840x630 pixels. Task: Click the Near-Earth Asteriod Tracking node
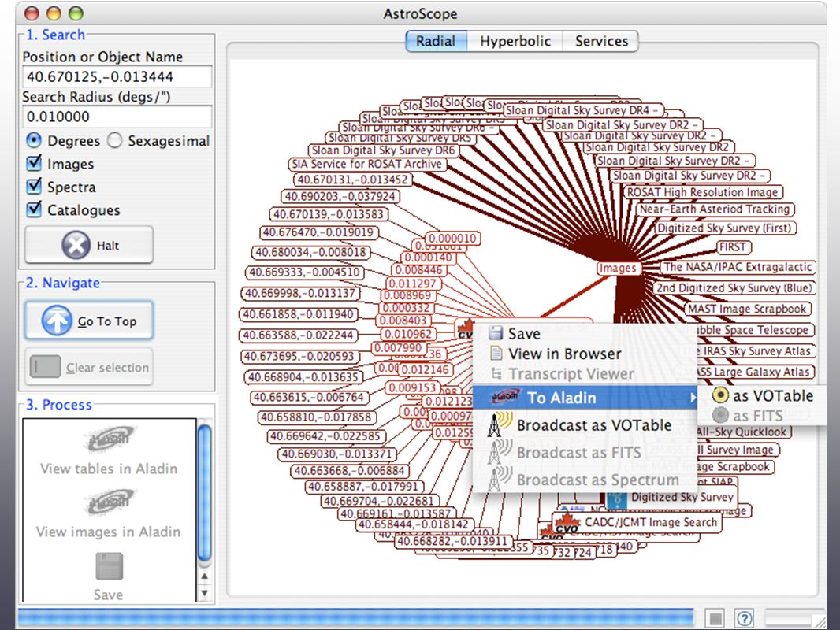pos(715,209)
